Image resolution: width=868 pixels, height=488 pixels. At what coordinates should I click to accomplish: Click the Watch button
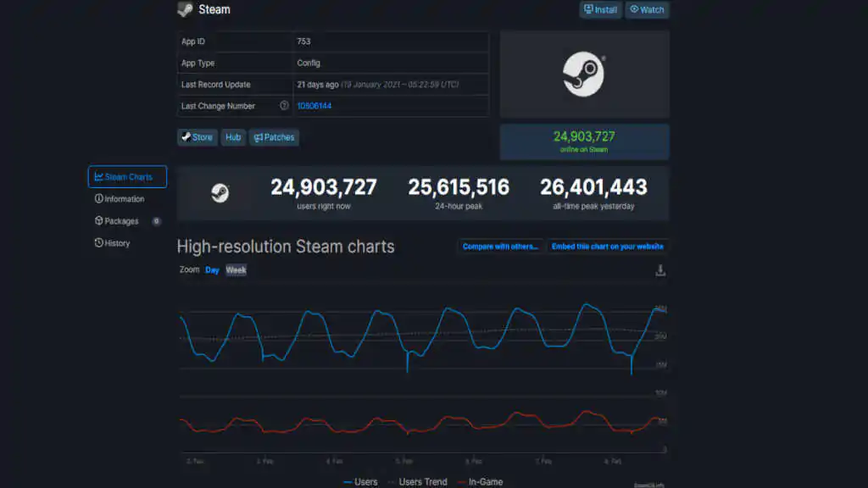647,9
